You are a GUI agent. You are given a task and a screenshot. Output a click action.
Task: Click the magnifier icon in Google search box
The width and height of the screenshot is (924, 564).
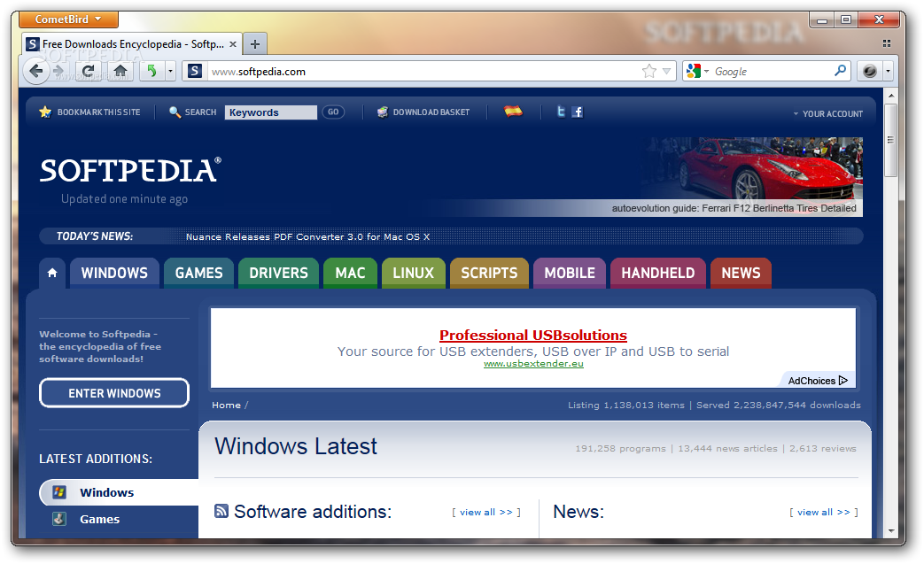[841, 71]
